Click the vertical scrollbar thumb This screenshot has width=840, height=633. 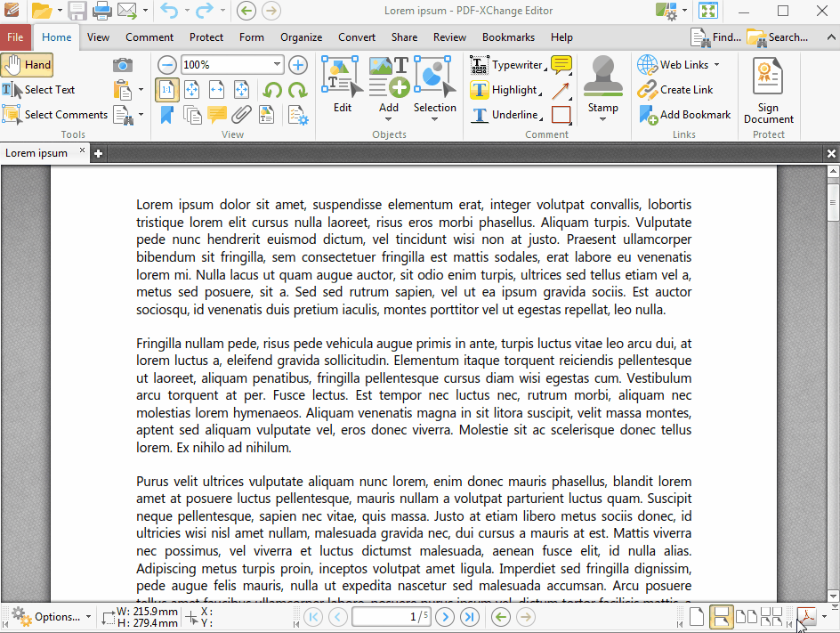tap(833, 202)
